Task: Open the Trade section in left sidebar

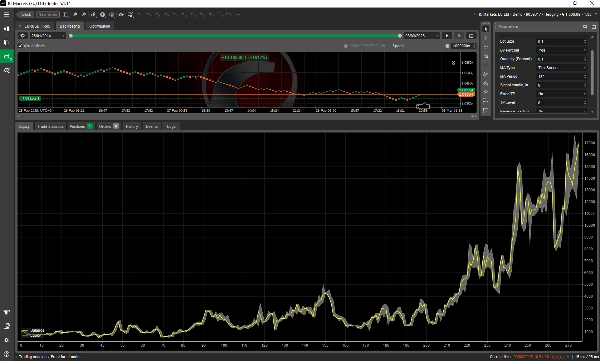Action: pos(7,28)
